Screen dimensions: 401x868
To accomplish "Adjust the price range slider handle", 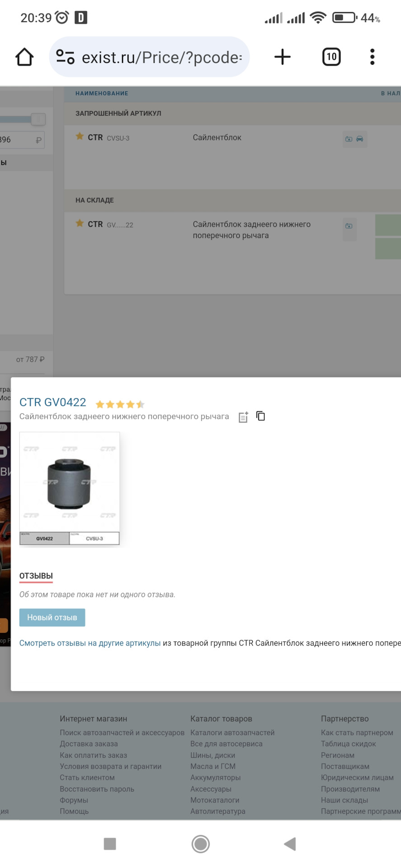I will pyautogui.click(x=38, y=119).
